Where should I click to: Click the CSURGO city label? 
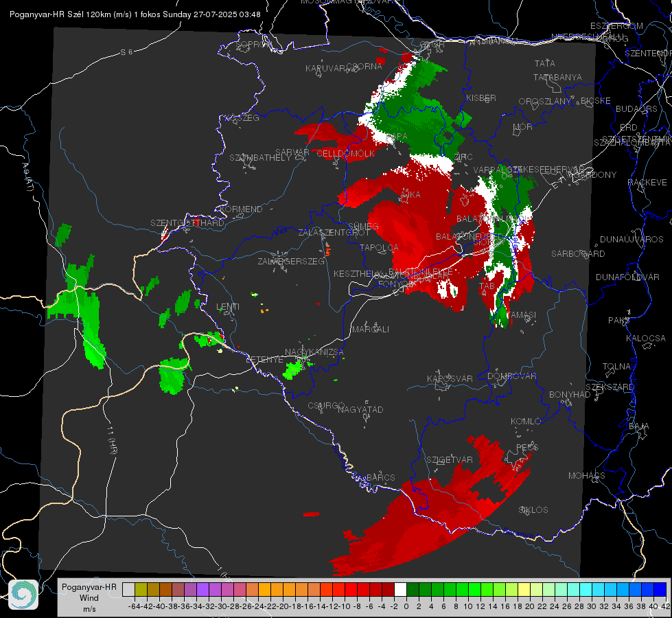tap(326, 406)
